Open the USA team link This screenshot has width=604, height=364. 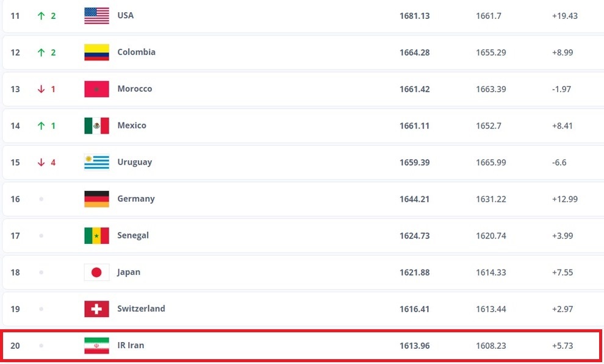125,16
